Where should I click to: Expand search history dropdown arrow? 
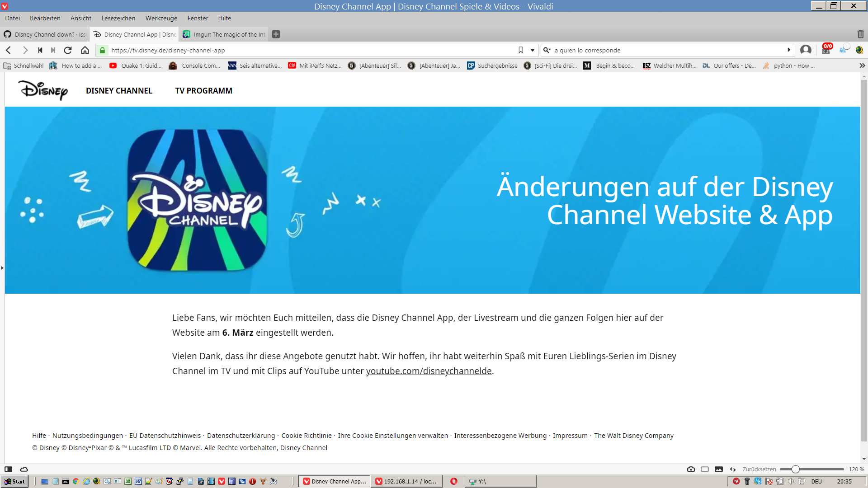(x=789, y=50)
